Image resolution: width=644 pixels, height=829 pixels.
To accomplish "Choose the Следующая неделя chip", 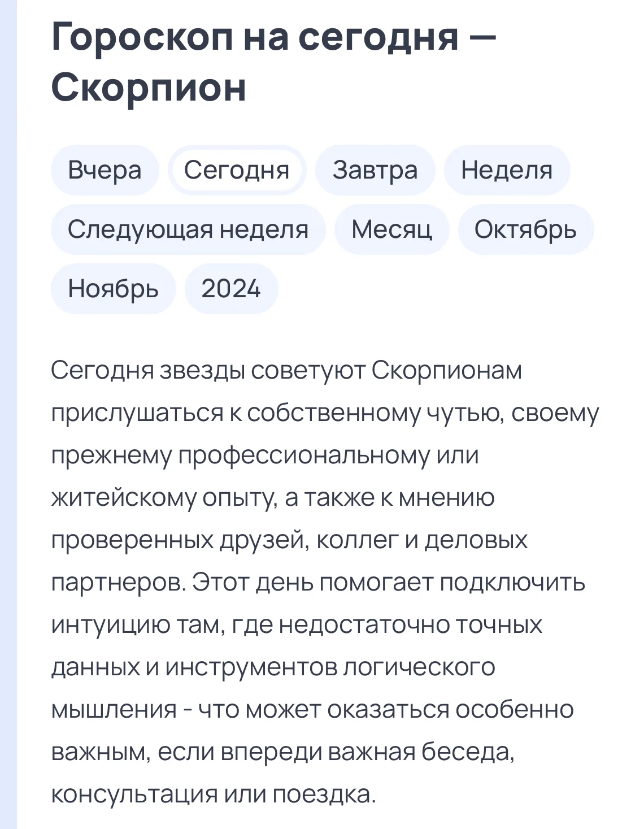I will [x=188, y=229].
